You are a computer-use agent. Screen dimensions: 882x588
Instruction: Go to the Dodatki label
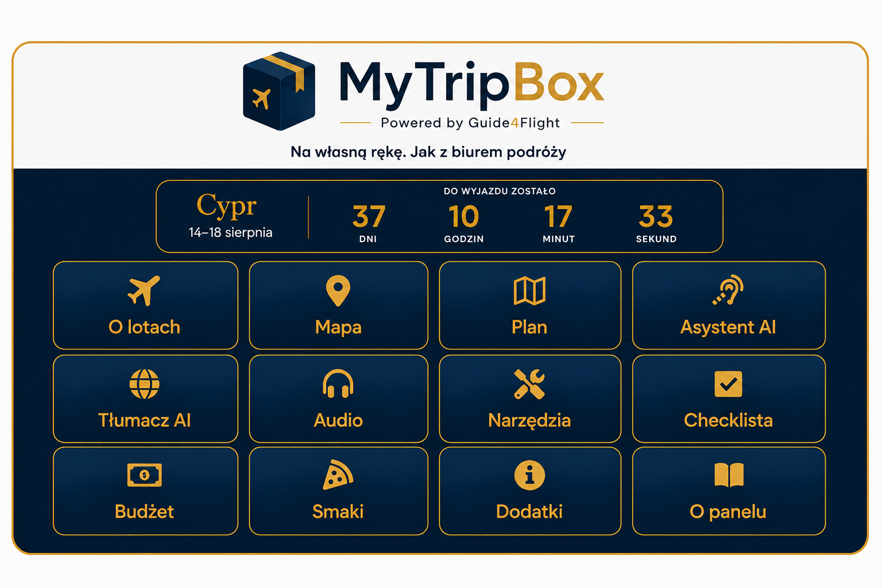pyautogui.click(x=529, y=512)
